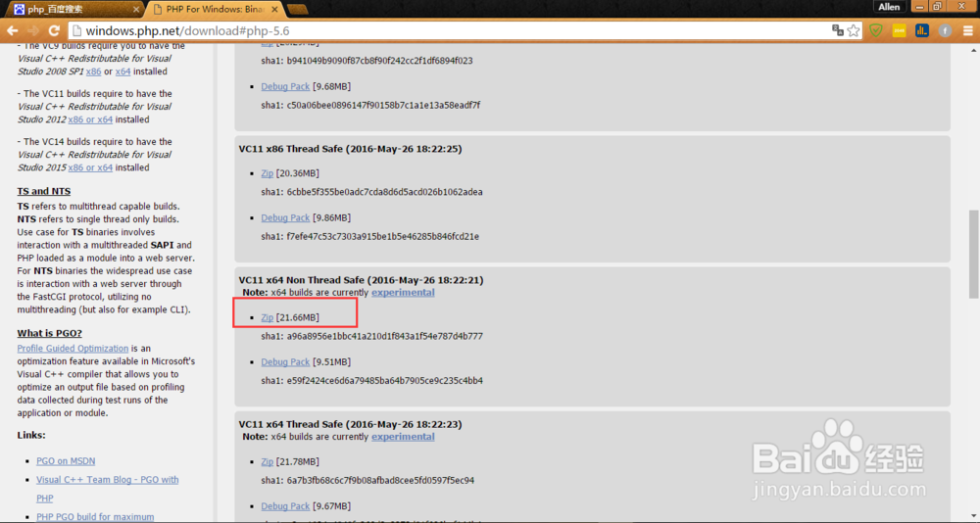Open x86 or x64 link for Studio 2012
Screen dimensions: 980x523
(x=90, y=119)
